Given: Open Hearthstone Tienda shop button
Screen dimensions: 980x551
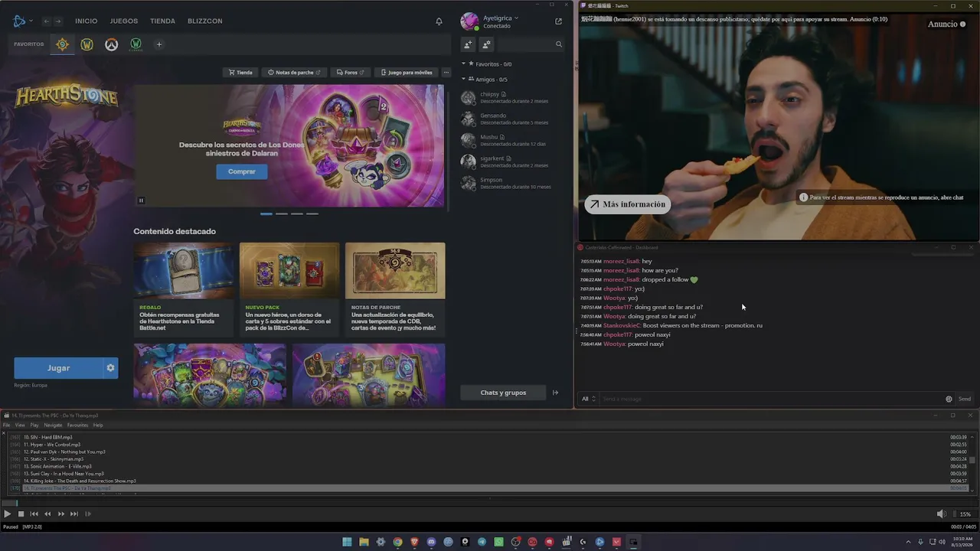Looking at the screenshot, I should point(240,73).
